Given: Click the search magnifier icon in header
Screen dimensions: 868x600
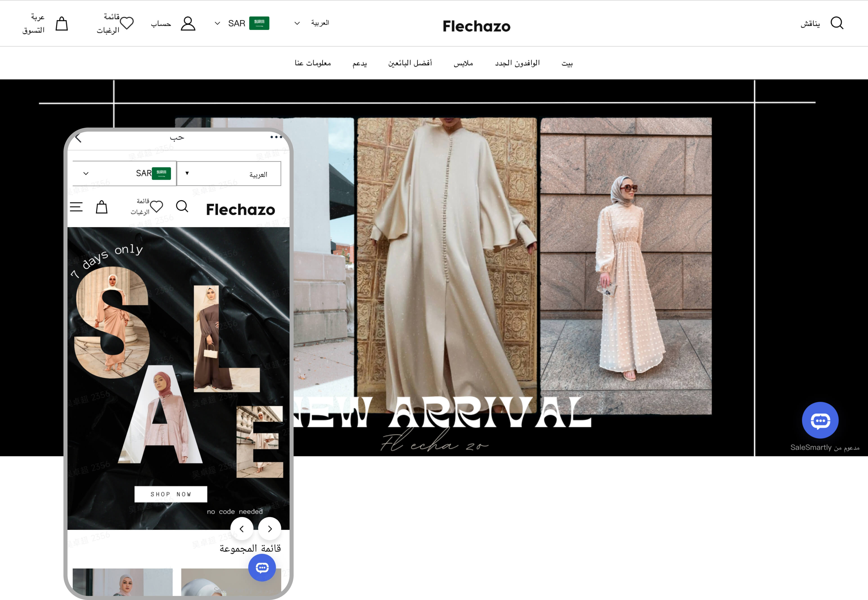Looking at the screenshot, I should point(837,23).
